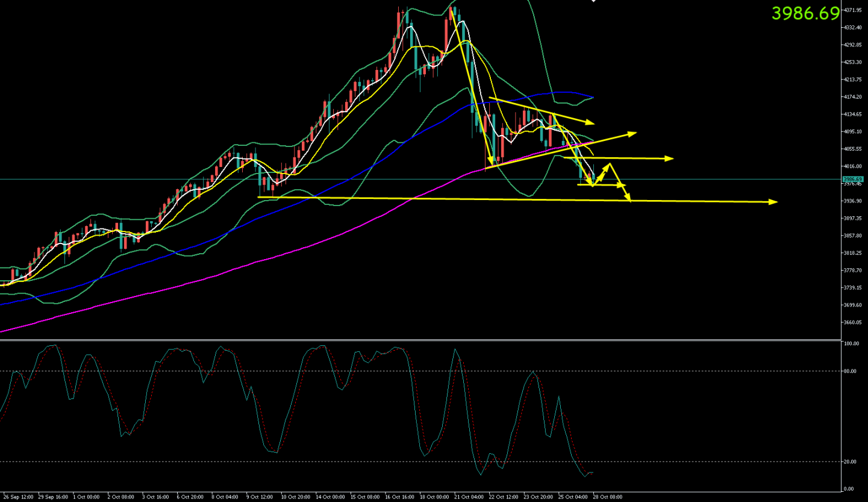Click the small white marker at the chart top edge
The width and height of the screenshot is (868, 502).
[x=593, y=1]
